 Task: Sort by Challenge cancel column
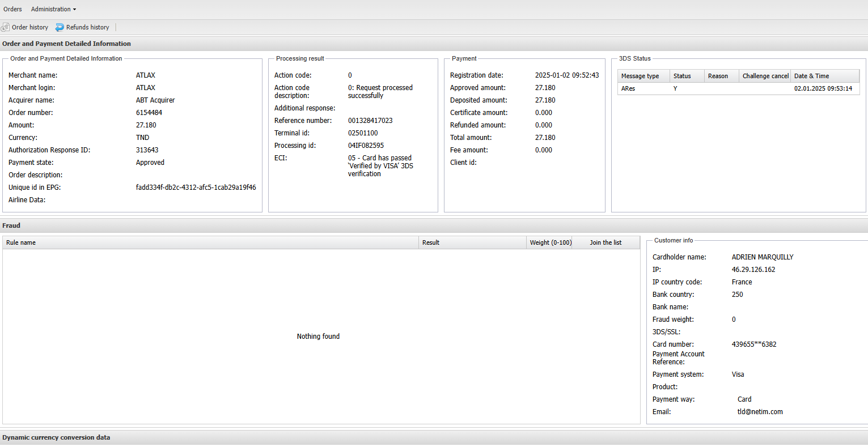pyautogui.click(x=765, y=76)
